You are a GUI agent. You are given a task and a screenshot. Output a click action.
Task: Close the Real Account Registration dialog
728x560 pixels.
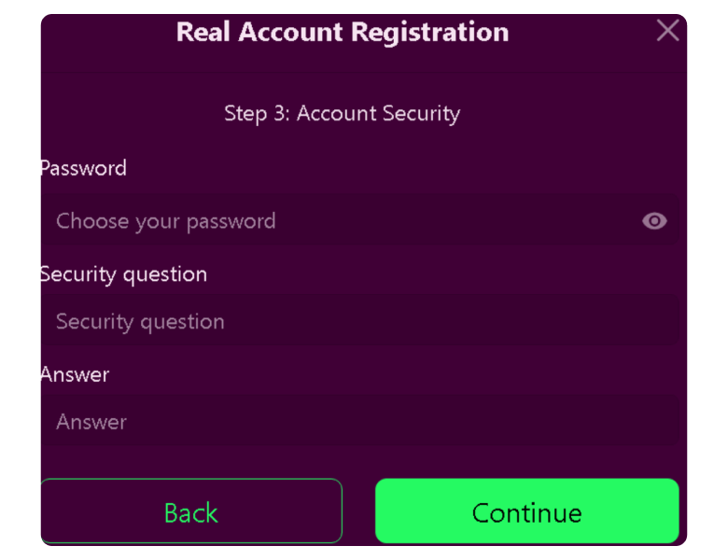(667, 31)
